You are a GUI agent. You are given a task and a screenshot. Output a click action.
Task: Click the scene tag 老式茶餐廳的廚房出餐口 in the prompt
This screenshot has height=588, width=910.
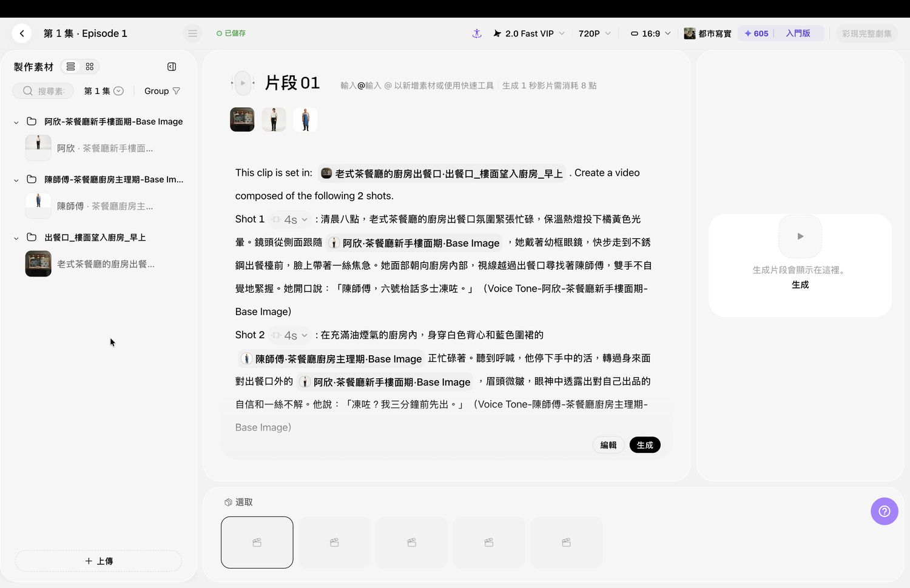pyautogui.click(x=442, y=173)
